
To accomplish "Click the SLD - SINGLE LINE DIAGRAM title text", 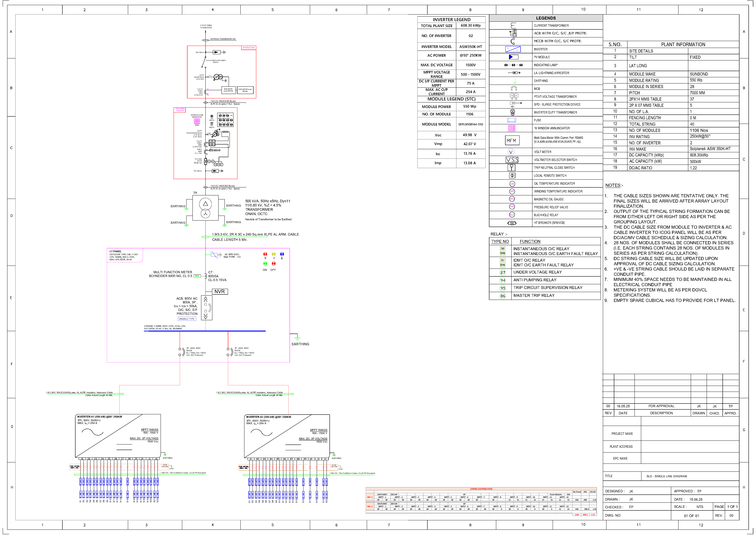I will [x=666, y=476].
